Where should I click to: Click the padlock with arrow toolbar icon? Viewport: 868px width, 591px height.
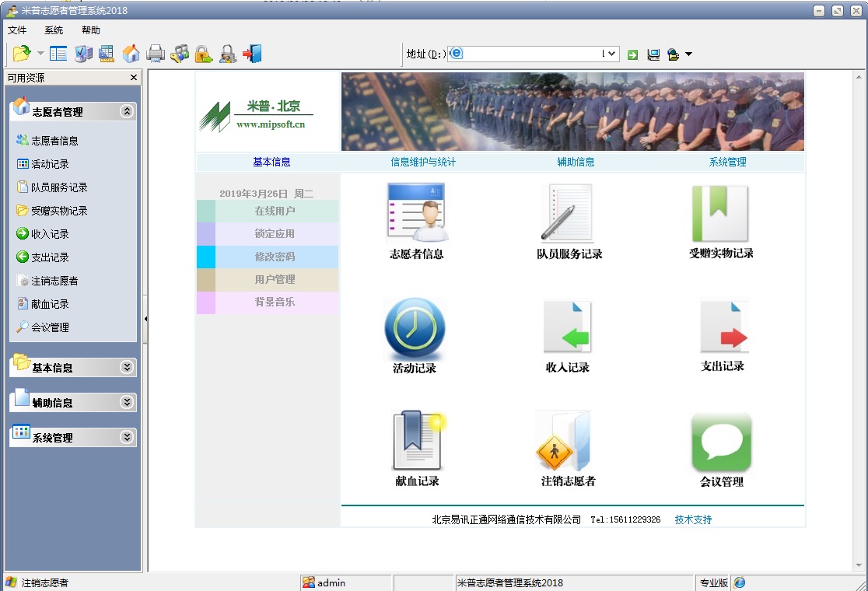click(203, 54)
